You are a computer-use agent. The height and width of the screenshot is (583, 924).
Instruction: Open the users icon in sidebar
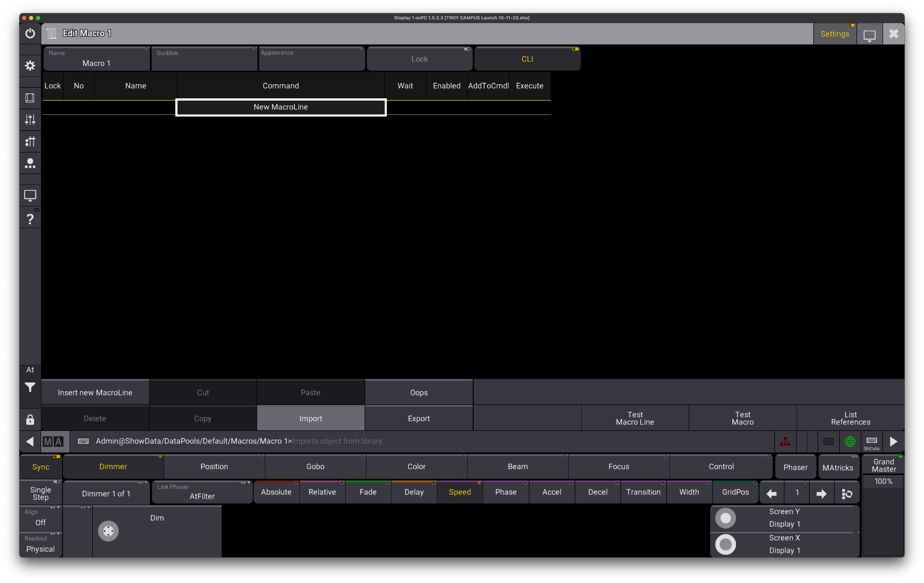(x=30, y=163)
